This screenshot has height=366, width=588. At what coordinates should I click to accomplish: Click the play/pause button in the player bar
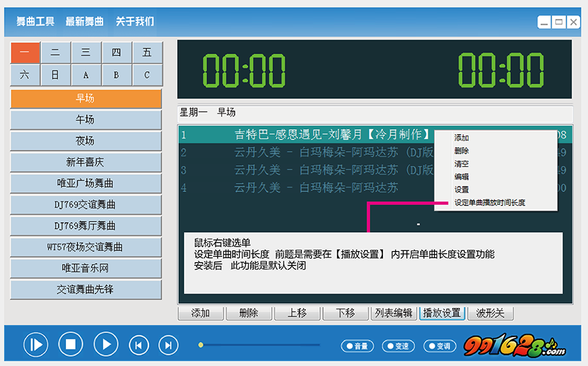coord(36,344)
